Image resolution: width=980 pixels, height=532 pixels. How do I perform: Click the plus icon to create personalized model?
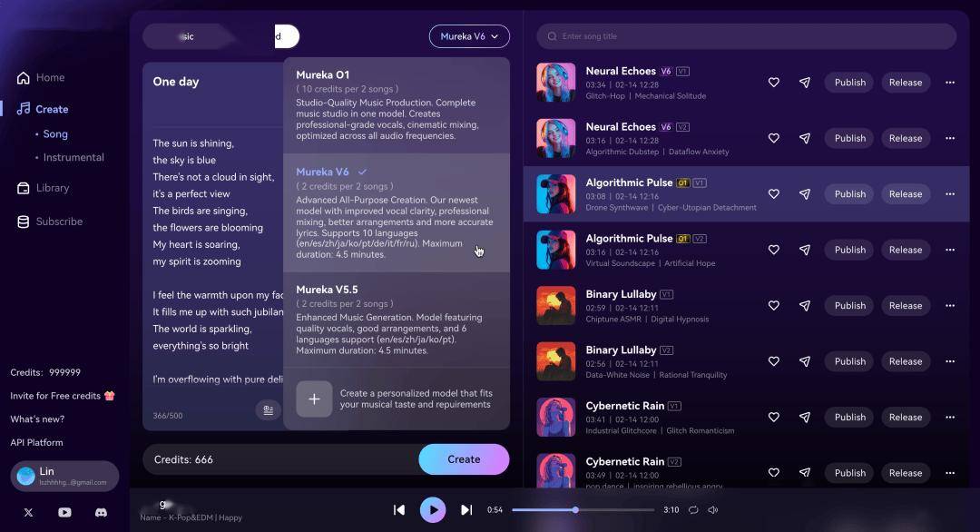pos(314,399)
